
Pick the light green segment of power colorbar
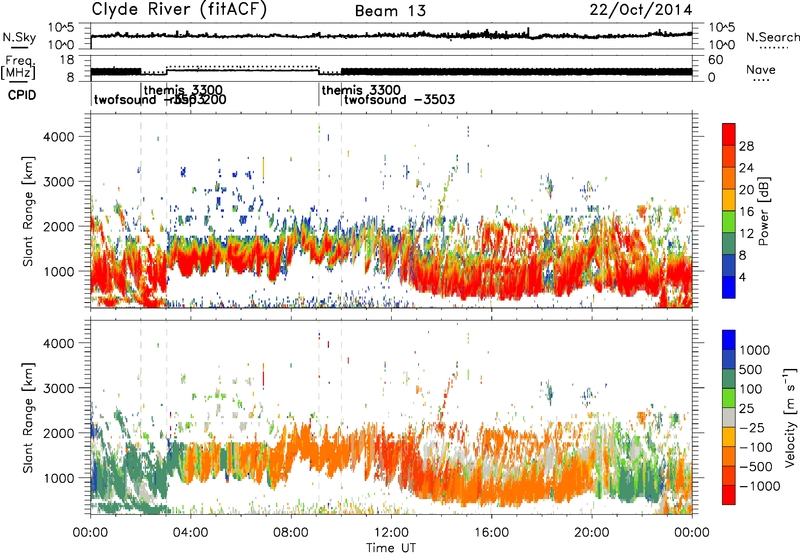(x=729, y=221)
